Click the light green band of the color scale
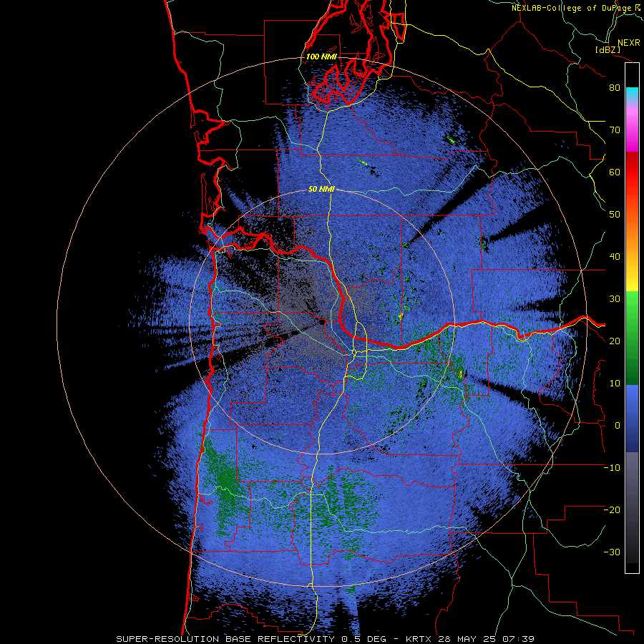This screenshot has height=644, width=644. pos(632,312)
